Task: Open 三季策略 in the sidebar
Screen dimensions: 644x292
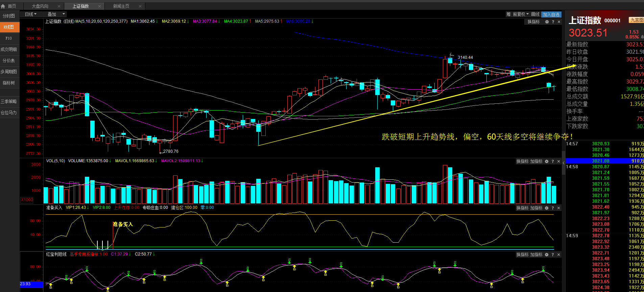Action: click(9, 101)
